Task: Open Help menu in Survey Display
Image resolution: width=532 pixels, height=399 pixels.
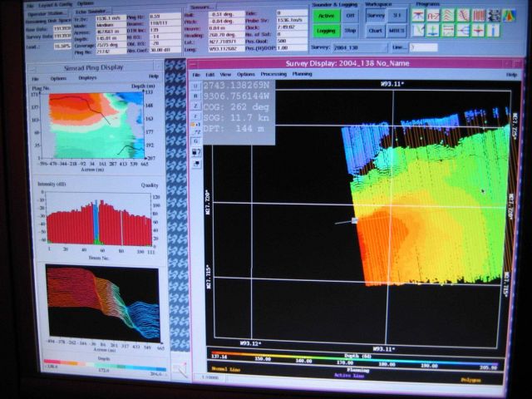Action: (x=512, y=75)
